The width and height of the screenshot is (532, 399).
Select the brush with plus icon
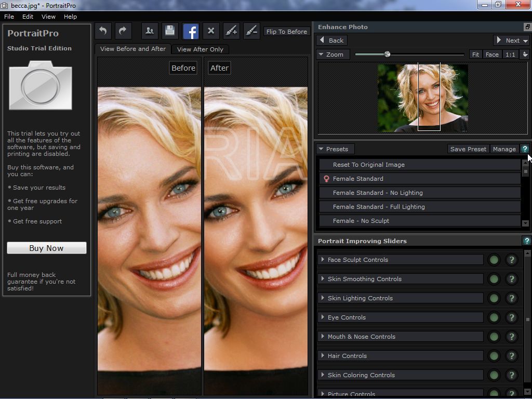click(x=231, y=31)
